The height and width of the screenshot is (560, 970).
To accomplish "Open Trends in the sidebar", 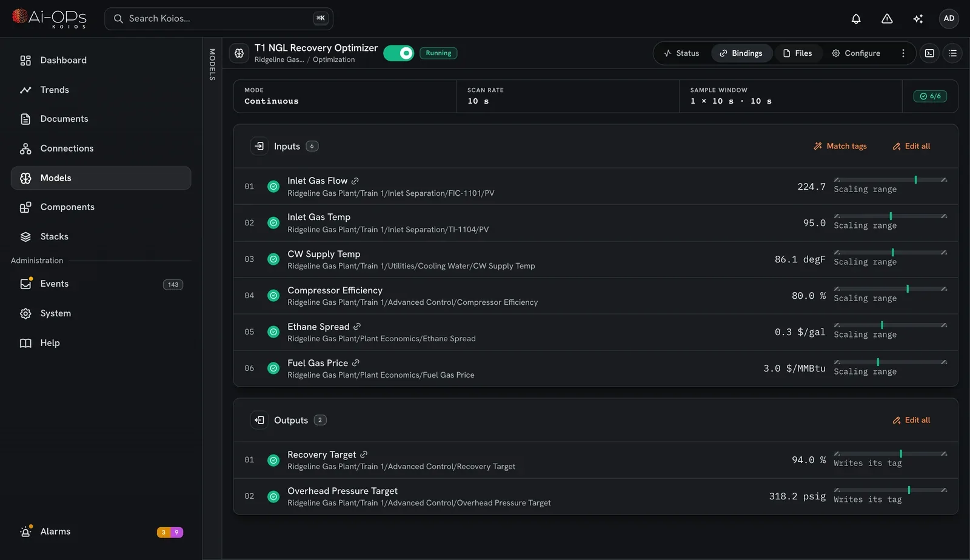I will click(101, 90).
